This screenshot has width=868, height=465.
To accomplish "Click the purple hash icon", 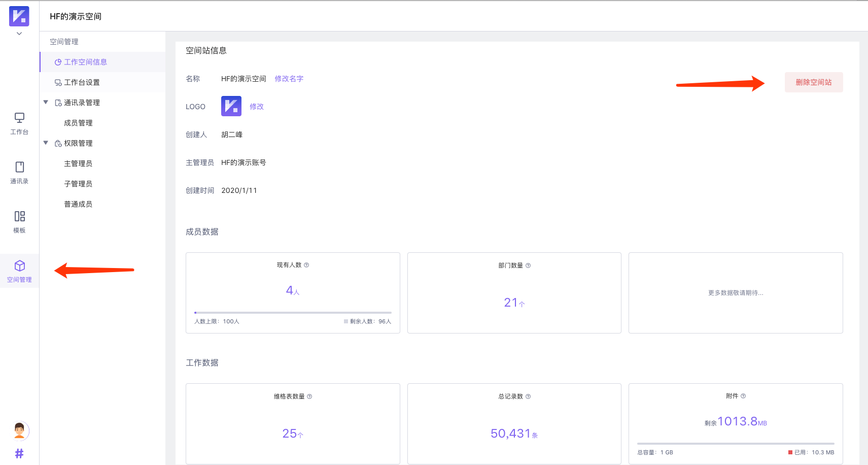I will click(x=19, y=453).
